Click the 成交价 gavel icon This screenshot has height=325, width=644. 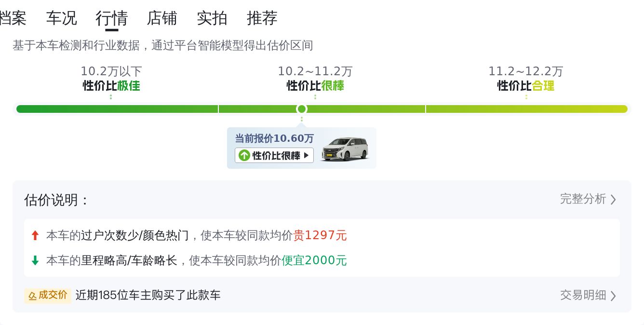[32, 296]
